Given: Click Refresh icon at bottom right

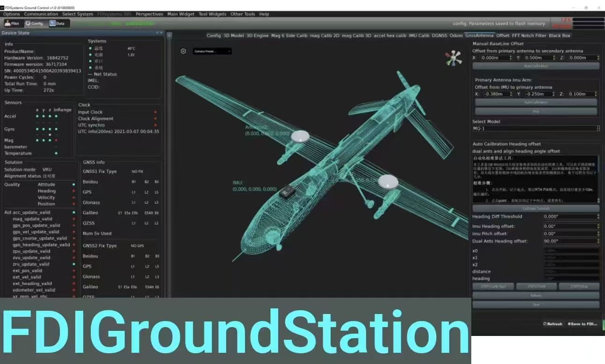Looking at the screenshot, I should 552,324.
